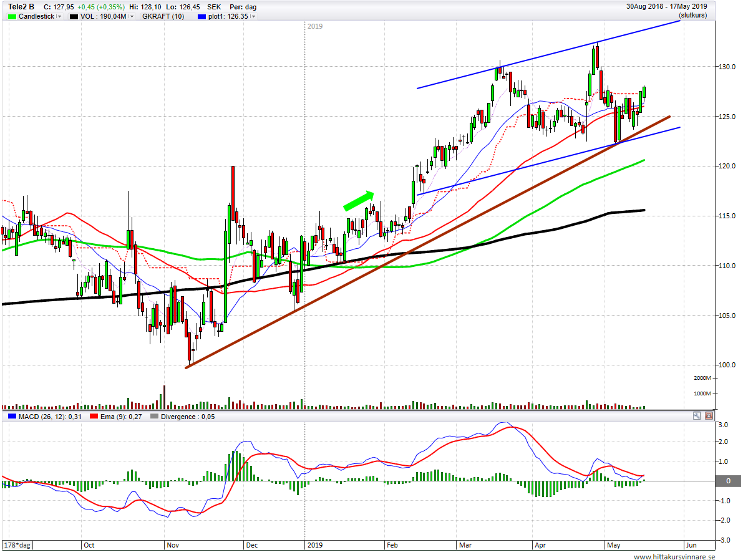This screenshot has width=743, height=560.
Task: Click the green Candlestick color swatch
Action: [x=12, y=17]
